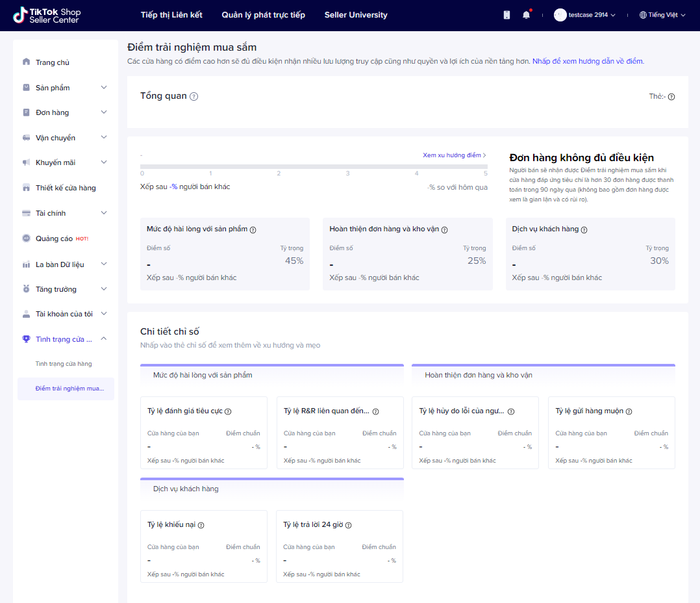This screenshot has height=603, width=700.
Task: Click the help icon beside Tổng quan
Action: (x=194, y=97)
